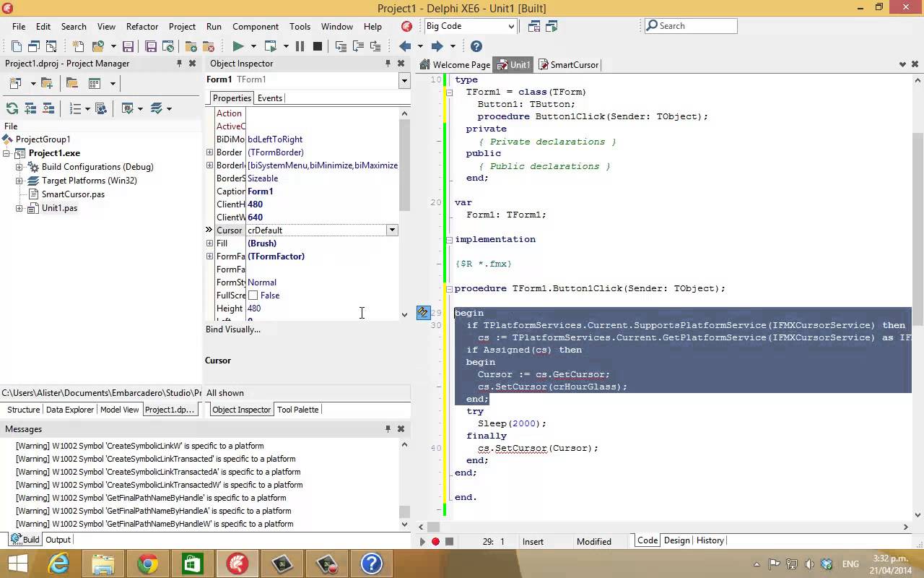The height and width of the screenshot is (578, 924).
Task: Stop the program with the Program Reset icon
Action: (317, 46)
